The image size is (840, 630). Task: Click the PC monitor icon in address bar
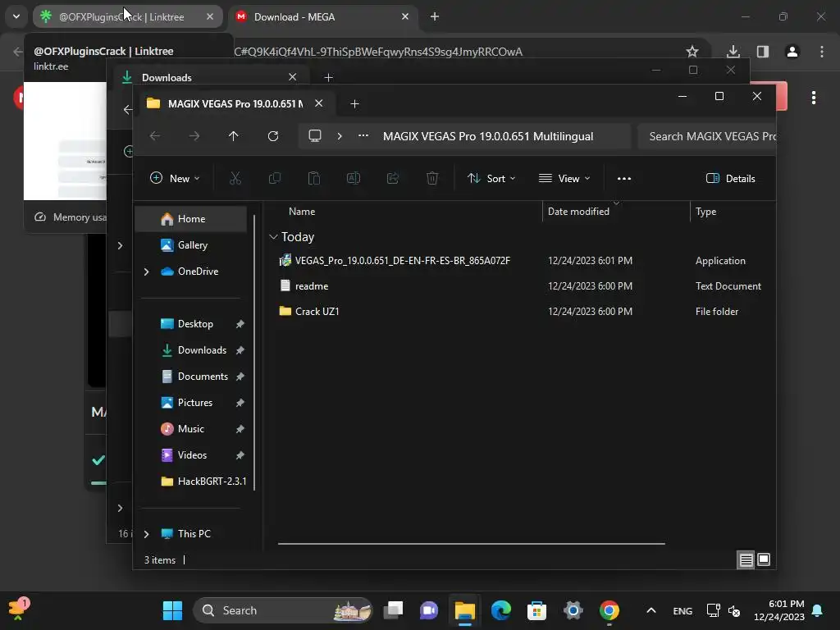pos(315,136)
